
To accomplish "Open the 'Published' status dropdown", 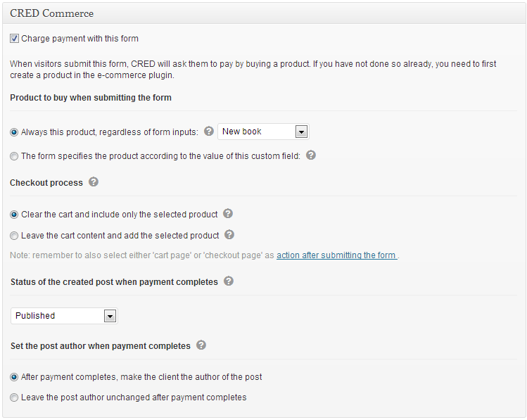I will [64, 316].
